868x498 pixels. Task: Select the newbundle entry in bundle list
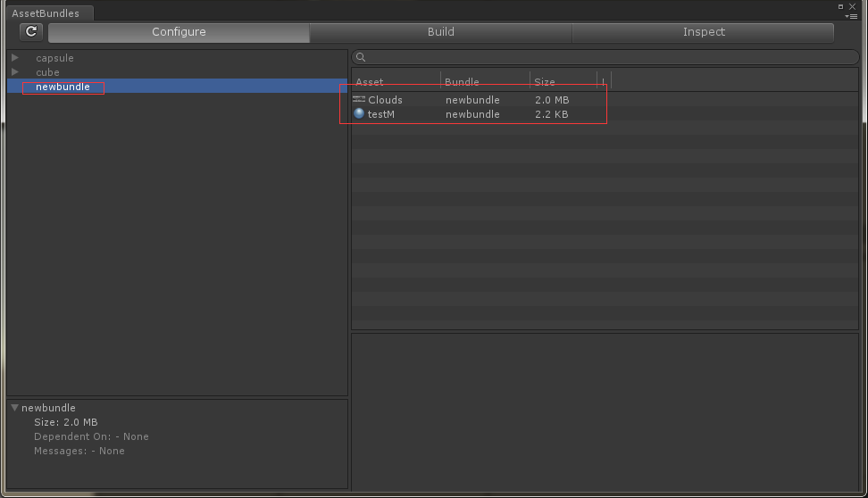point(63,87)
